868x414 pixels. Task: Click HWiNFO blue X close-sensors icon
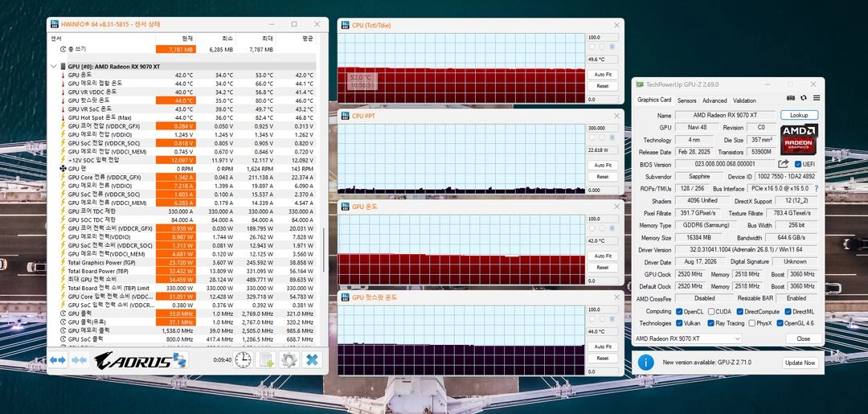[x=312, y=360]
